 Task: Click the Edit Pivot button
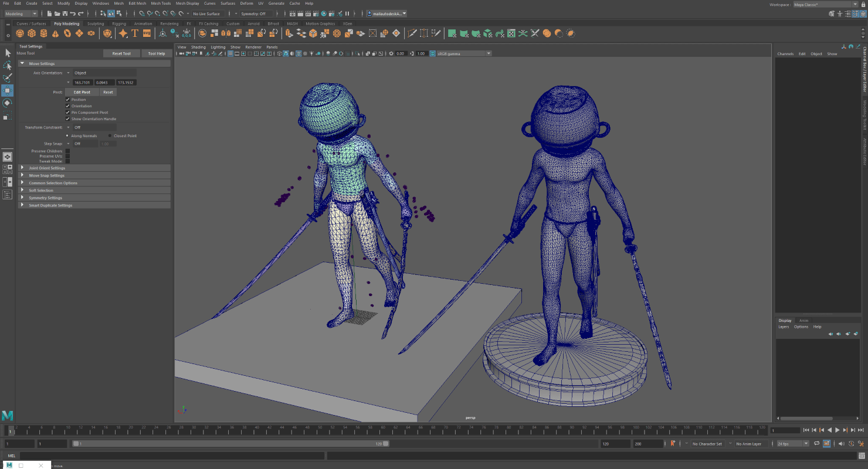pos(81,92)
